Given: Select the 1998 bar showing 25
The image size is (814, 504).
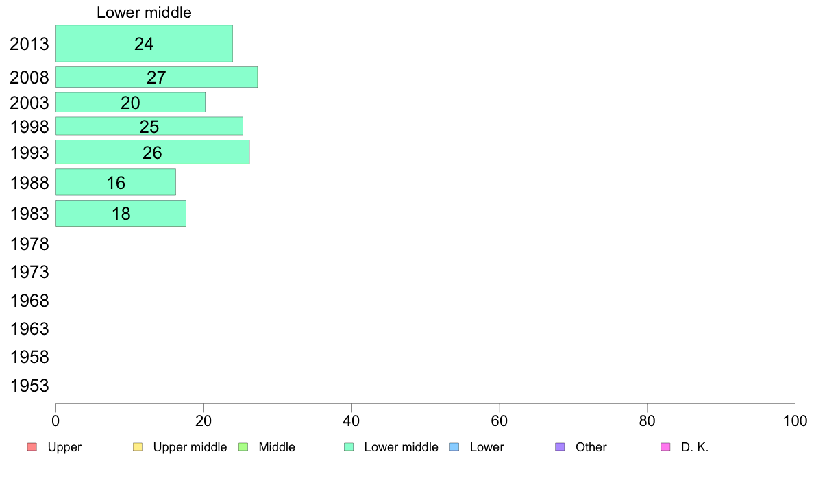Looking at the screenshot, I should [x=149, y=126].
